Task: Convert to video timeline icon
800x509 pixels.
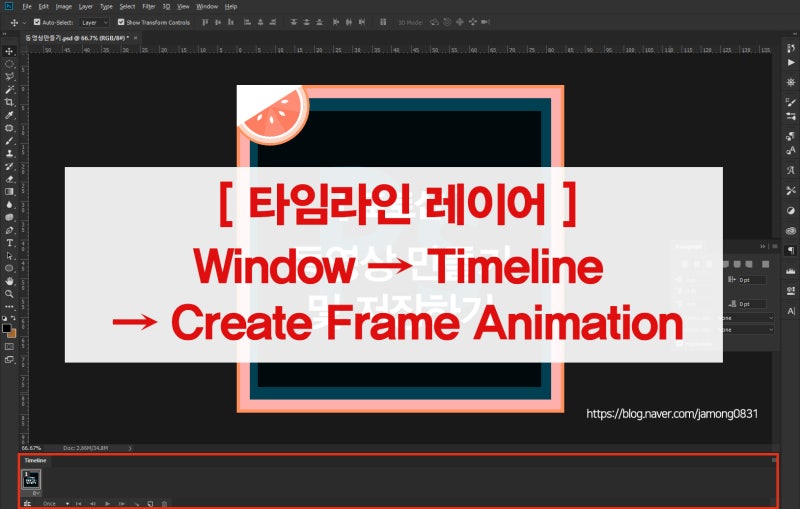Action: point(27,503)
